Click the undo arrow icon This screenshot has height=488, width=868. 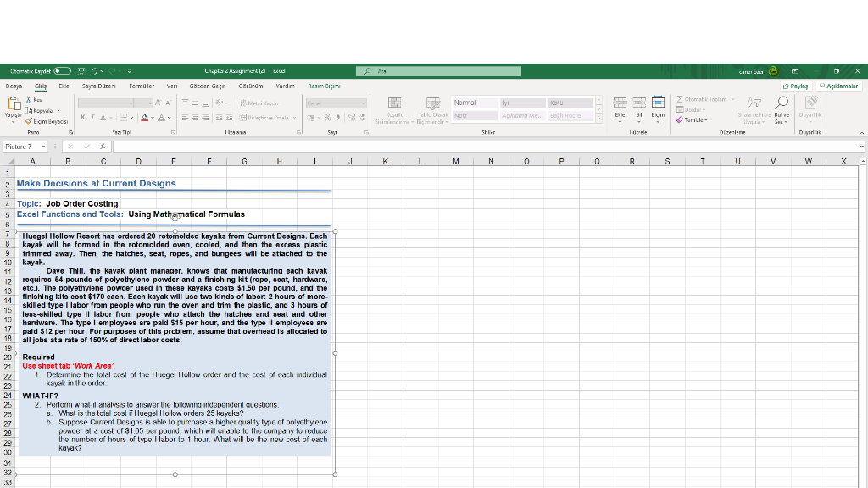click(95, 71)
